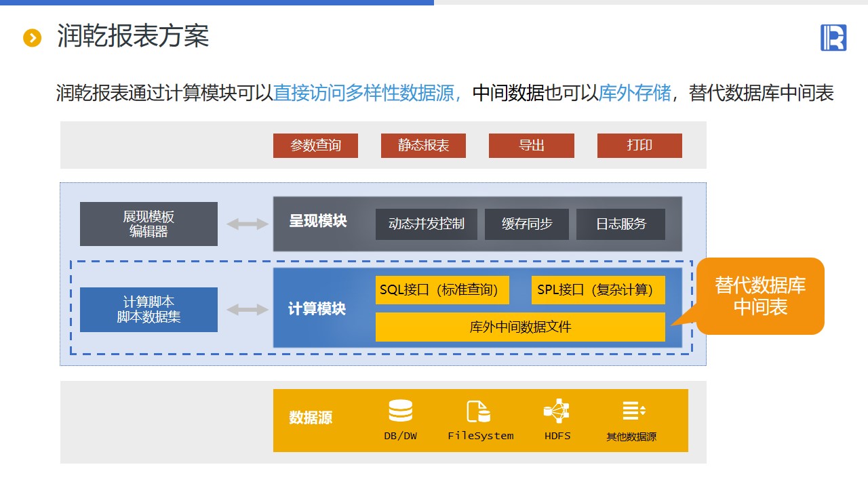This screenshot has width=868, height=488.
Task: Click the orange arrow bullet beside the title
Action: (x=33, y=38)
